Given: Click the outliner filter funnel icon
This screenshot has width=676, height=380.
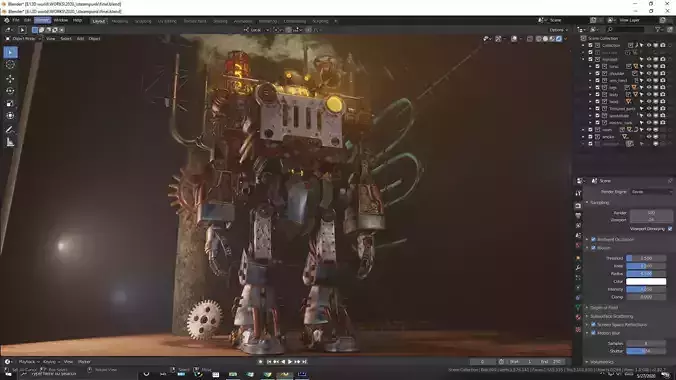Looking at the screenshot, I should [658, 29].
